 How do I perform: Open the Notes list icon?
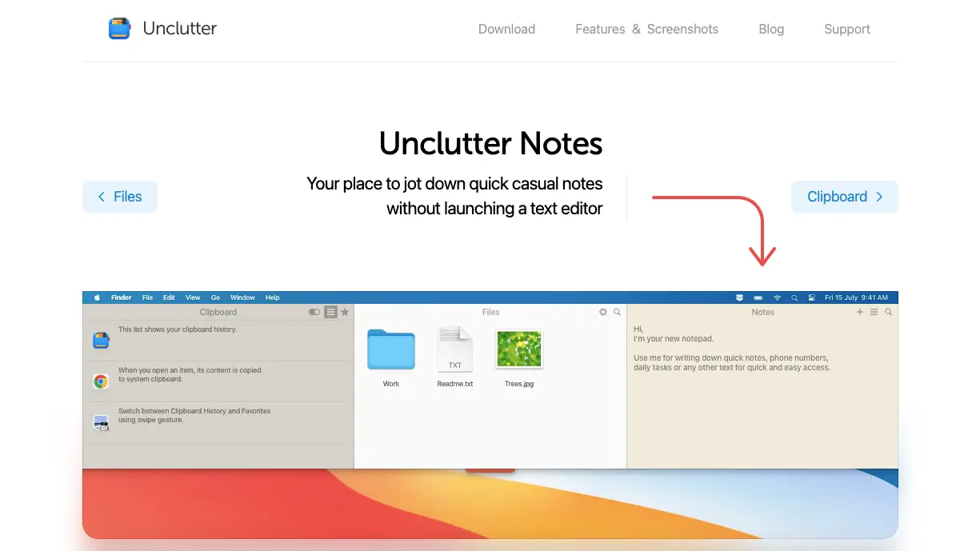point(874,312)
